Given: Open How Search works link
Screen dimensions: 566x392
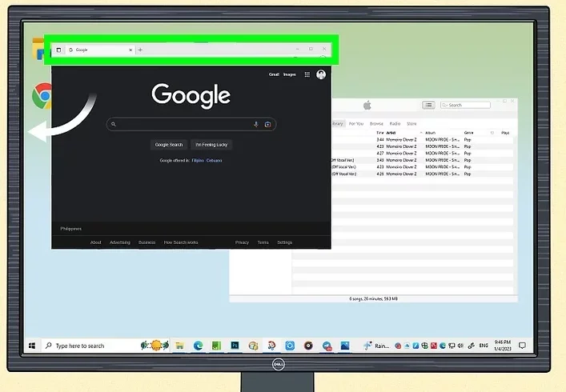Looking at the screenshot, I should (x=181, y=242).
